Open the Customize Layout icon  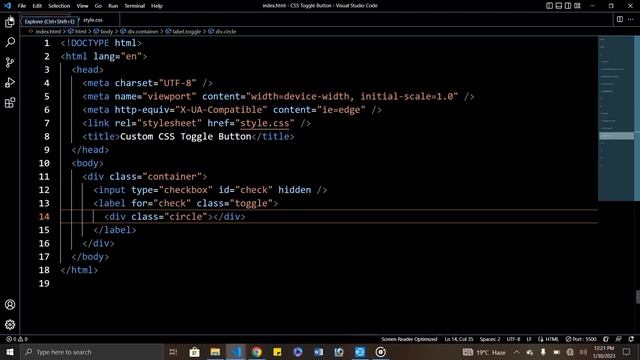pos(577,6)
